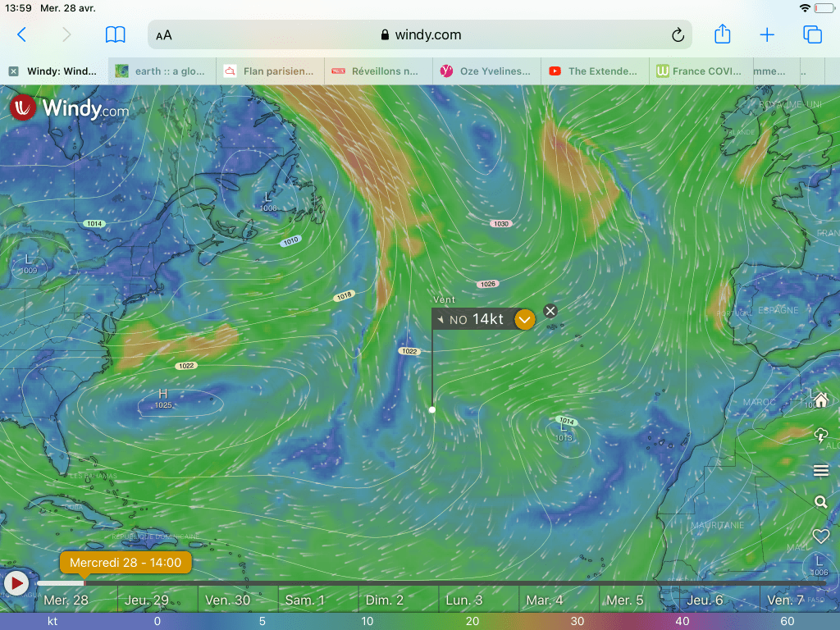Viewport: 840px width, 630px height.
Task: Open the hamburger menu on map
Action: tap(820, 470)
